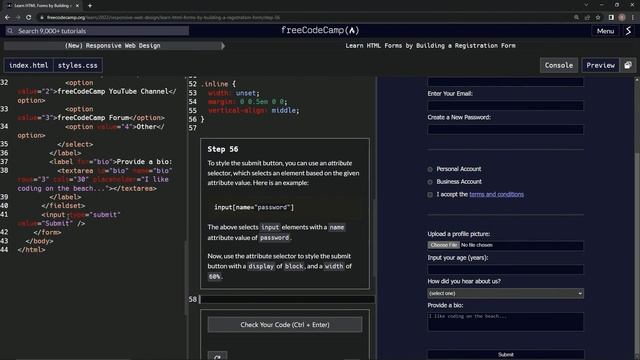Switch to the index.html editor tab
Viewport: 640px width, 360px height.
point(29,65)
